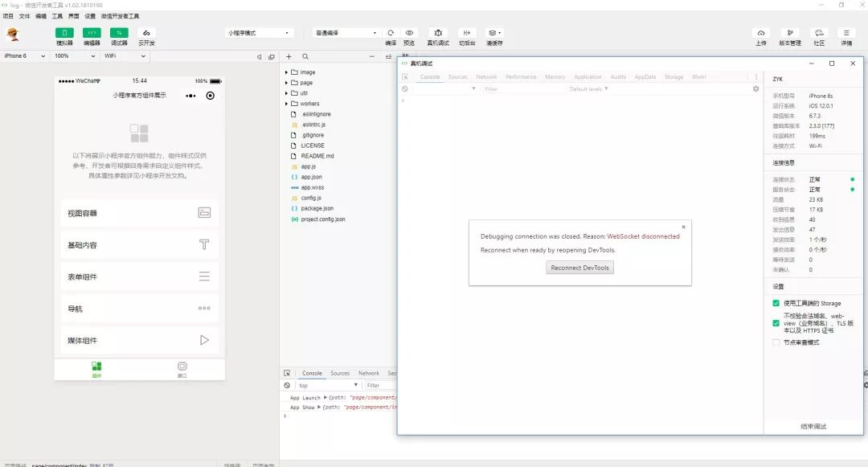Image resolution: width=868 pixels, height=467 pixels.
Task: Click the user avatar in toolbar
Action: [13, 35]
